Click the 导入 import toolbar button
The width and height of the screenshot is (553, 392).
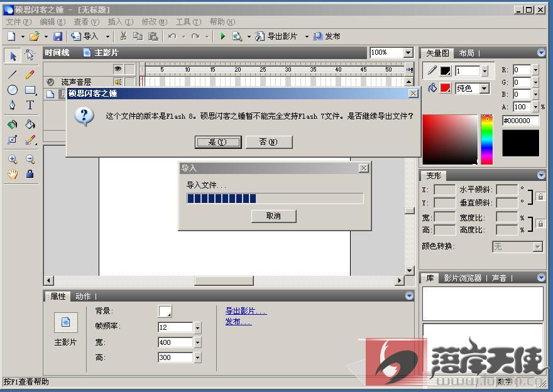click(85, 36)
